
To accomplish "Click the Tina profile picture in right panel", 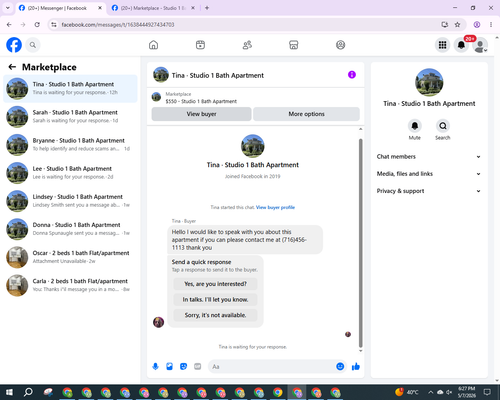I will tap(429, 82).
